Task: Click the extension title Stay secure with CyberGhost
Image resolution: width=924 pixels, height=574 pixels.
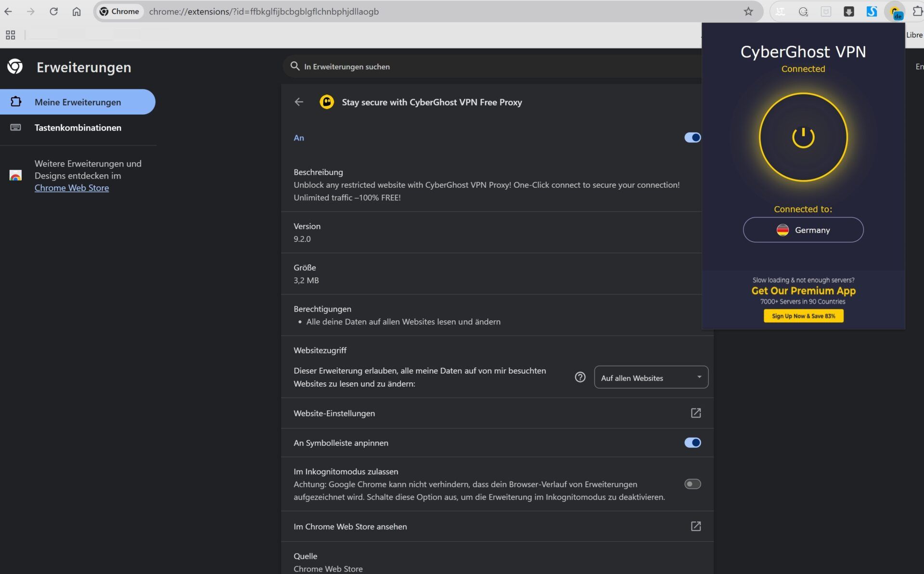Action: (x=432, y=102)
